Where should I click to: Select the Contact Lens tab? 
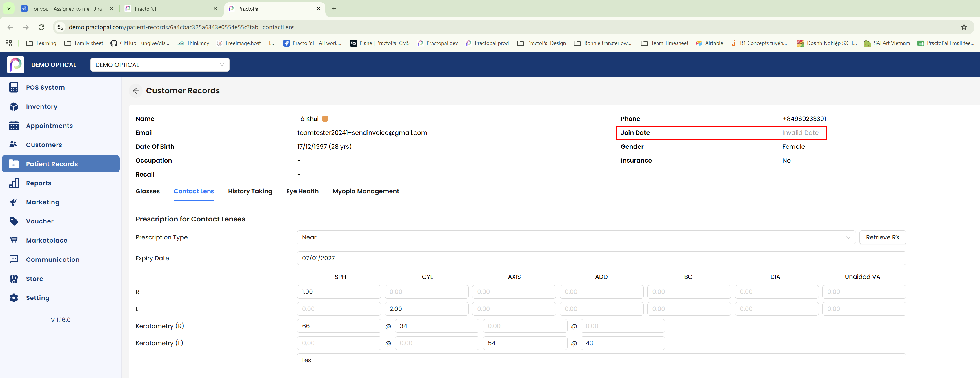(194, 191)
